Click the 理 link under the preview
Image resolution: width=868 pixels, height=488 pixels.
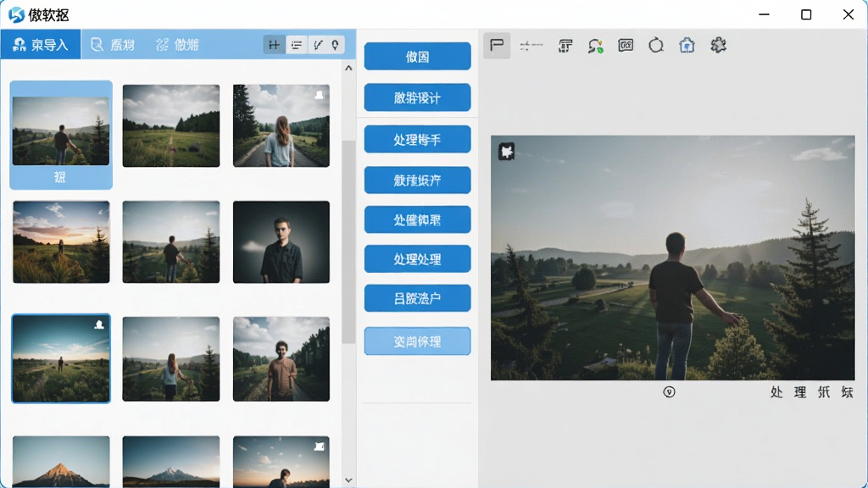pyautogui.click(x=800, y=392)
